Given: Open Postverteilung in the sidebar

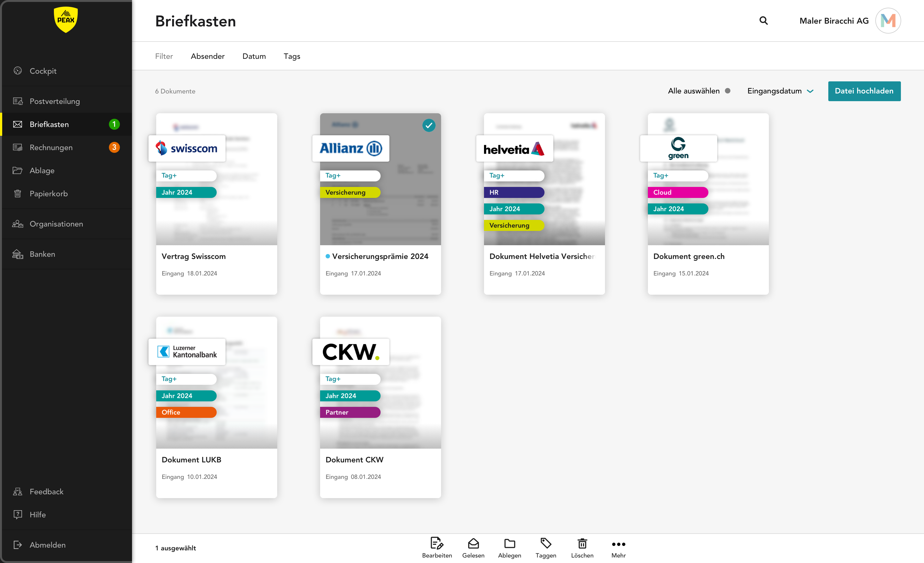Looking at the screenshot, I should 55,101.
